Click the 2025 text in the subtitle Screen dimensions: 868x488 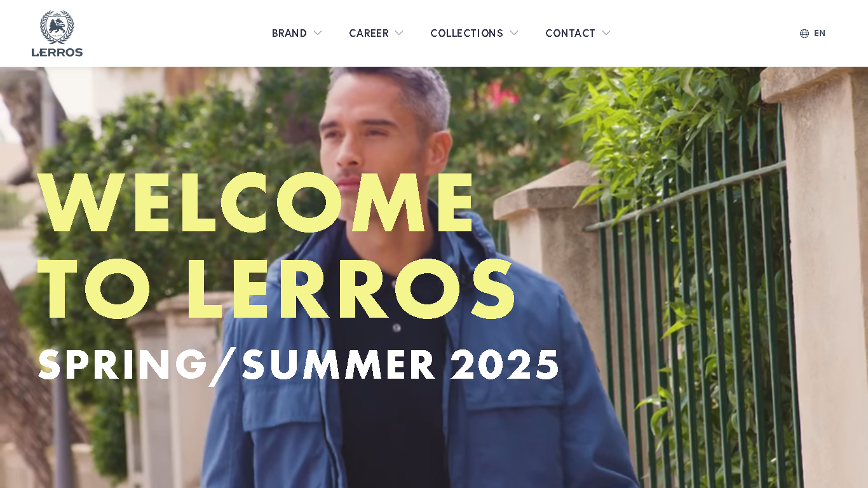(x=505, y=365)
